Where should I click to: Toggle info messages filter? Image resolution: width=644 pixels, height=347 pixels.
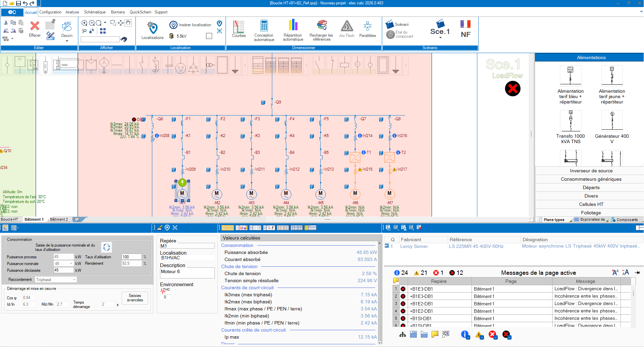tap(465, 335)
